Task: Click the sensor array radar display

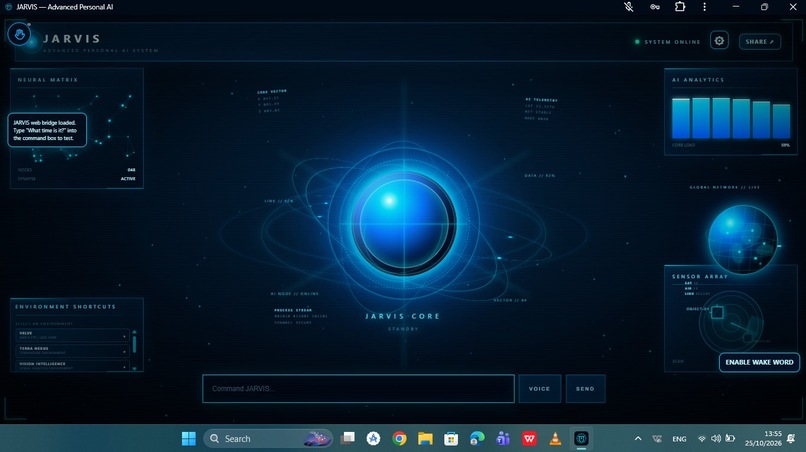Action: (730, 322)
